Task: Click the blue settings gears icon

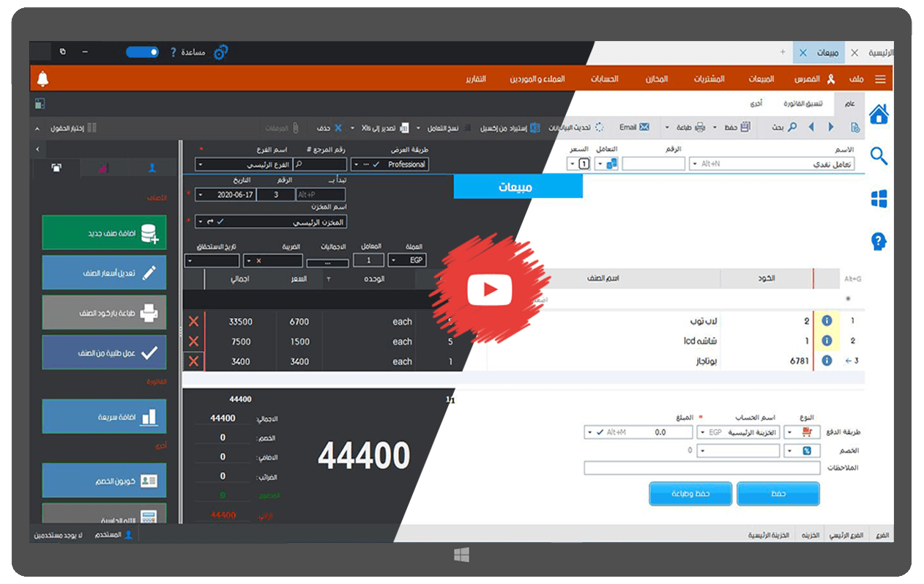Action: pos(221,52)
